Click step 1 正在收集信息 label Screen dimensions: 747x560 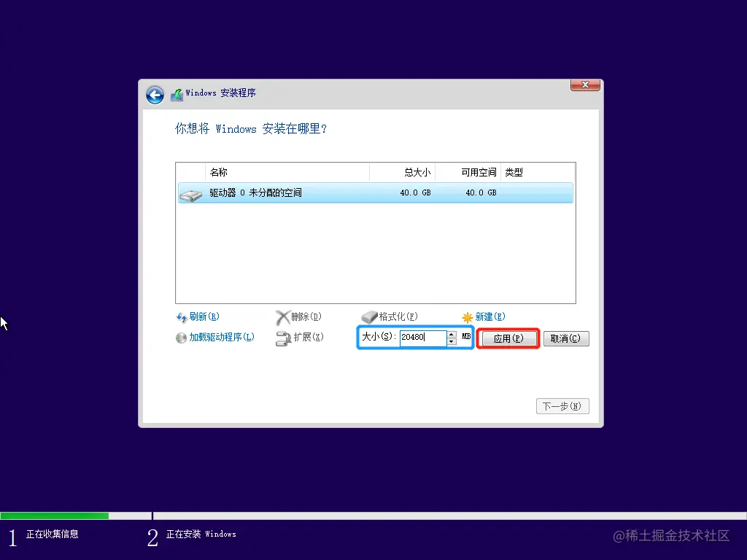pyautogui.click(x=53, y=534)
